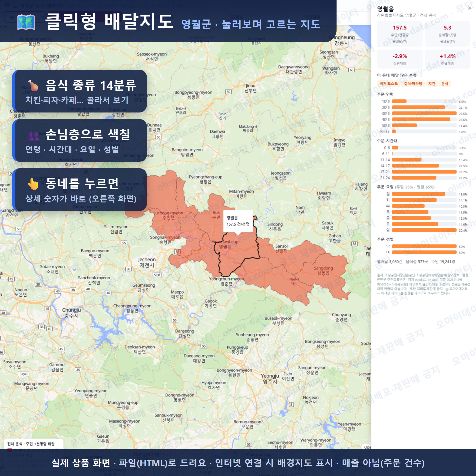Click the 5.3 음식점1곳당 stat card
Screen dimensions: 476x476
tap(447, 34)
